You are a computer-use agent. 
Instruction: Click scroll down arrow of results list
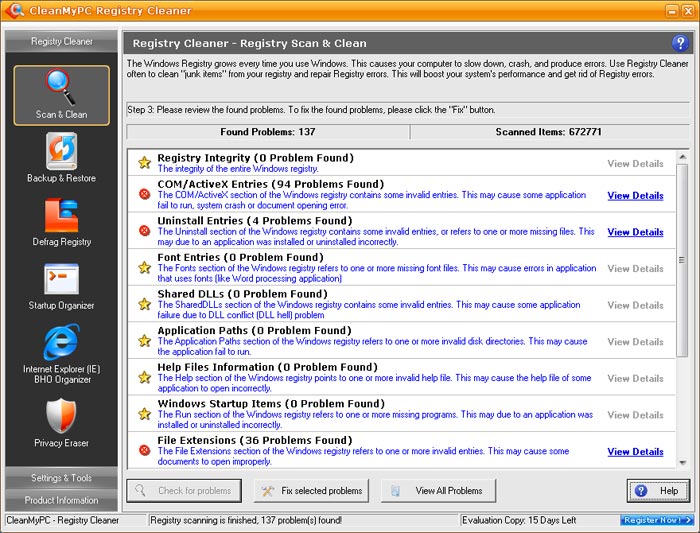pyautogui.click(x=682, y=462)
